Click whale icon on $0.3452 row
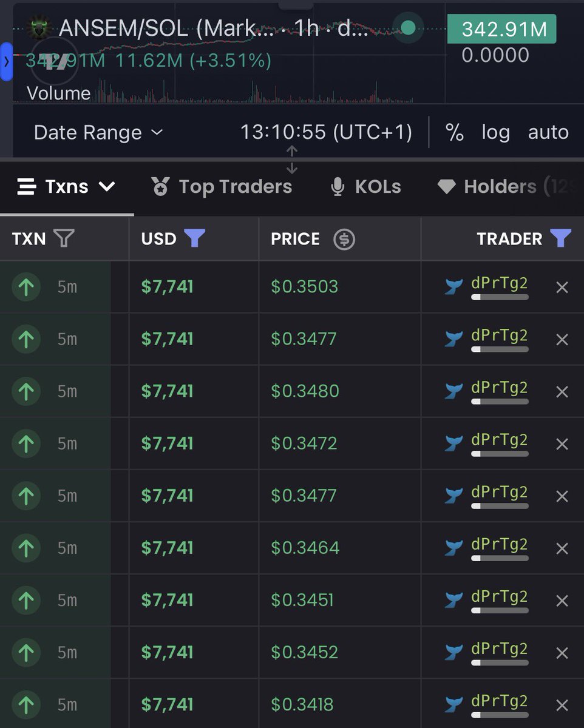584x728 pixels. click(453, 652)
